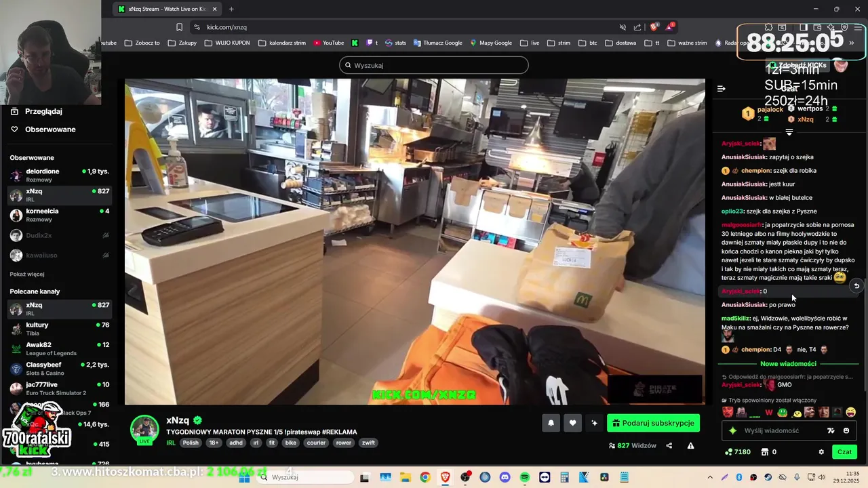Select korneelcia in followed channels

60,215
